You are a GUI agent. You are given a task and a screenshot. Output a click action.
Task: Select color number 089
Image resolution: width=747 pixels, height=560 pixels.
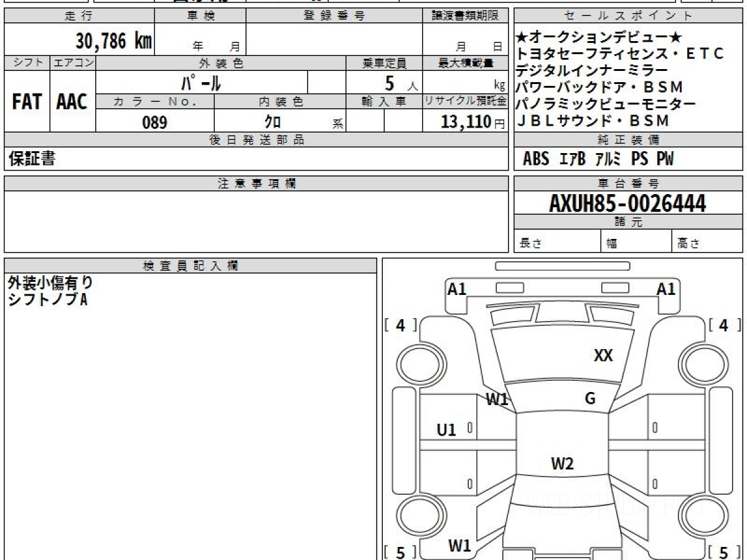(154, 122)
